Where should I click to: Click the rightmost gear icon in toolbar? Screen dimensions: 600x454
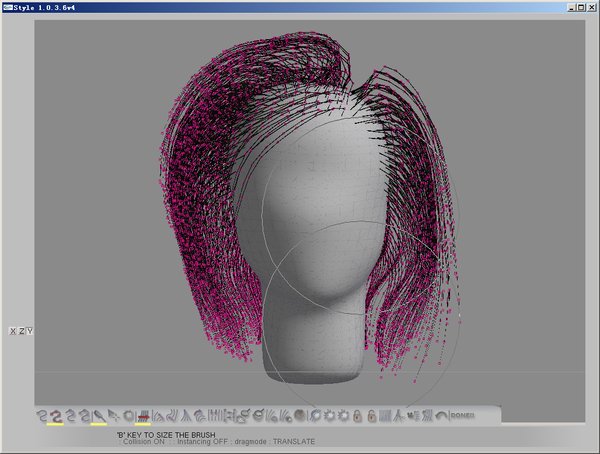click(344, 415)
